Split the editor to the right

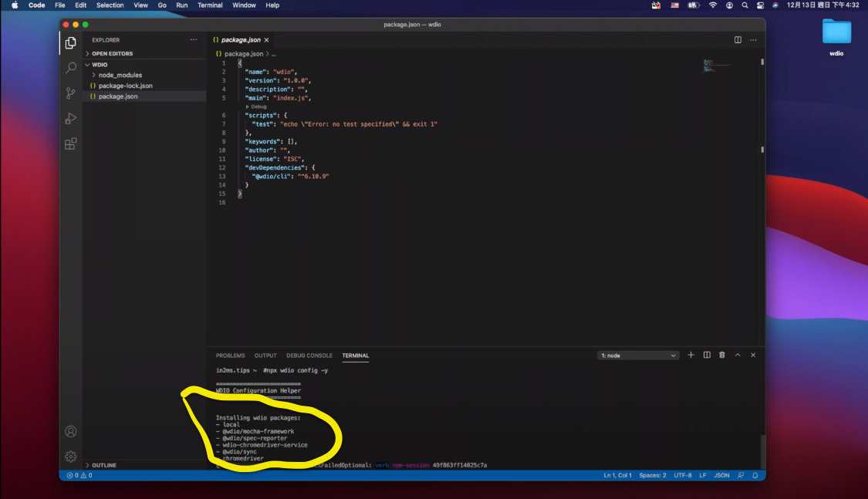tap(738, 40)
